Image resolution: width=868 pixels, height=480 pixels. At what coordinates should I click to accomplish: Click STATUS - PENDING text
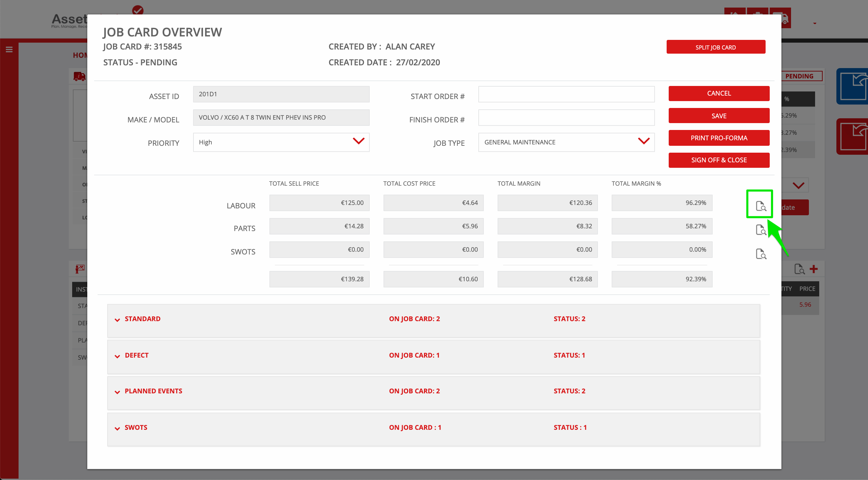pyautogui.click(x=140, y=62)
